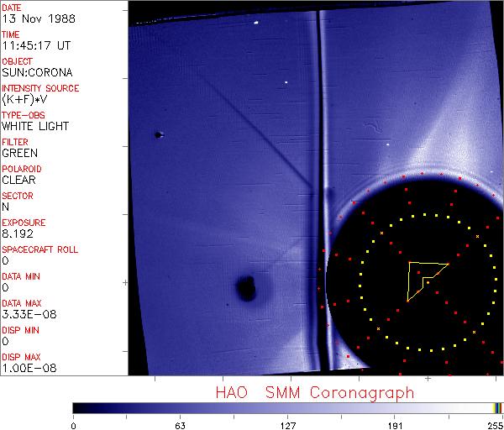This screenshot has height=430, width=504.
Task: Click the DATA MIN label
Action: (21, 276)
